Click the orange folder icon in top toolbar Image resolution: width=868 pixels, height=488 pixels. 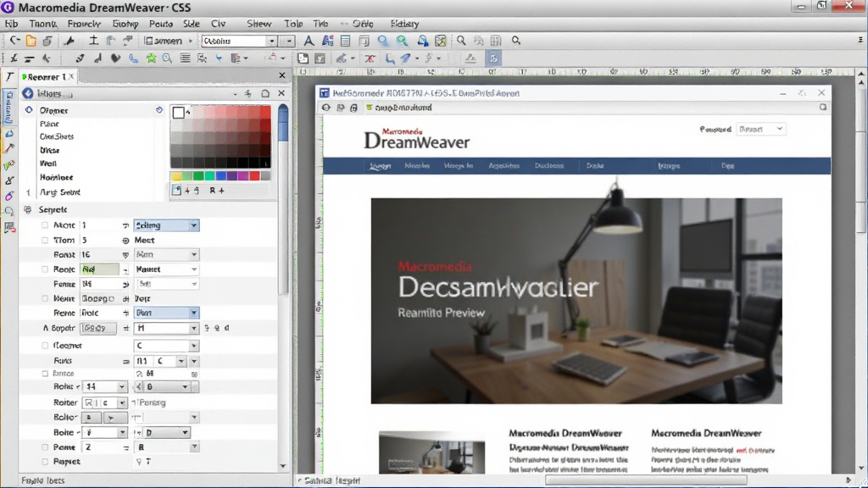(x=31, y=41)
